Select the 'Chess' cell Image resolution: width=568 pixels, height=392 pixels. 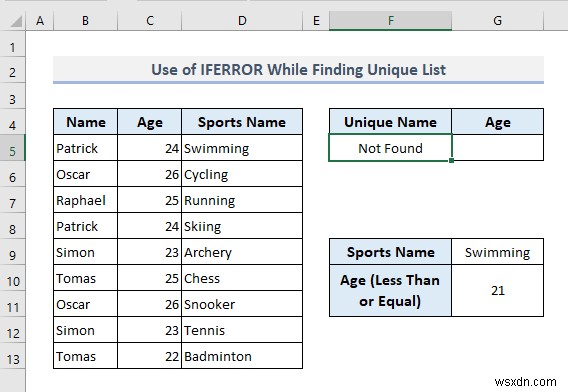242,278
